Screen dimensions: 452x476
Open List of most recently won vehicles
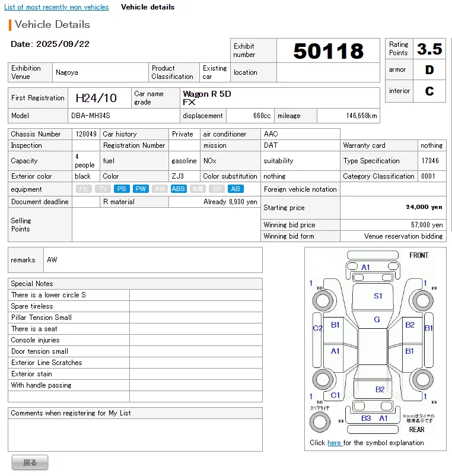point(56,7)
